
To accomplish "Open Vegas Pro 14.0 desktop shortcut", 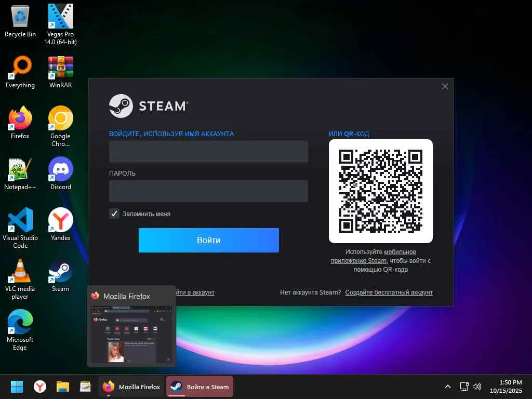I will point(60,24).
